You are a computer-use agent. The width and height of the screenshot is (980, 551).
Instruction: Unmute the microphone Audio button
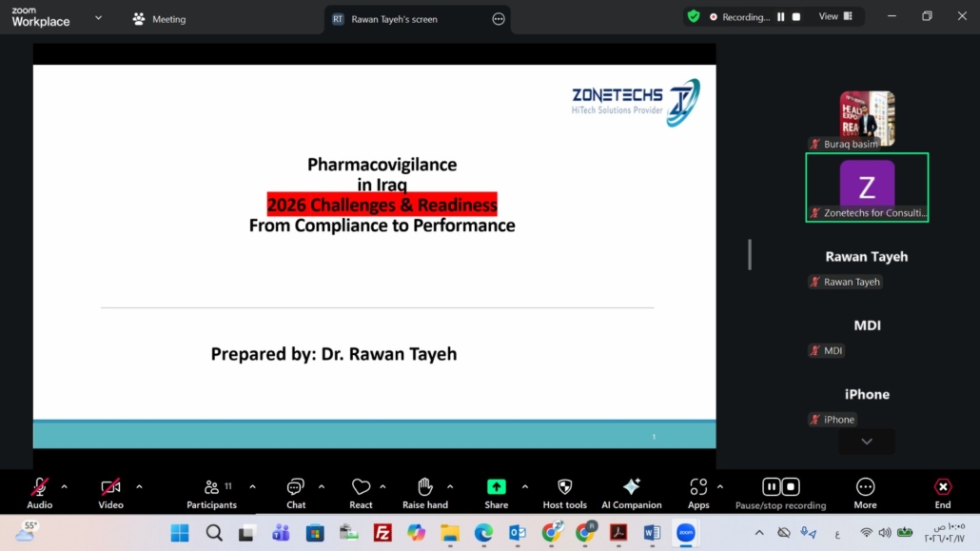[x=39, y=493]
